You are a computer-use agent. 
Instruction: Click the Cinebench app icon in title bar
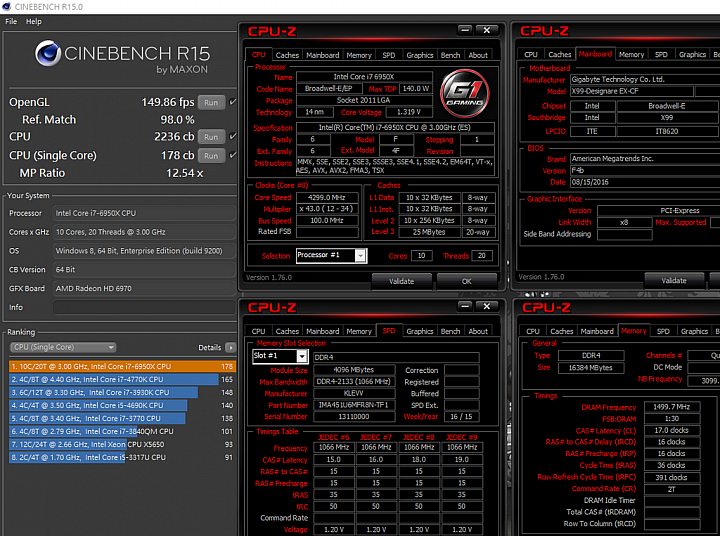click(x=6, y=6)
